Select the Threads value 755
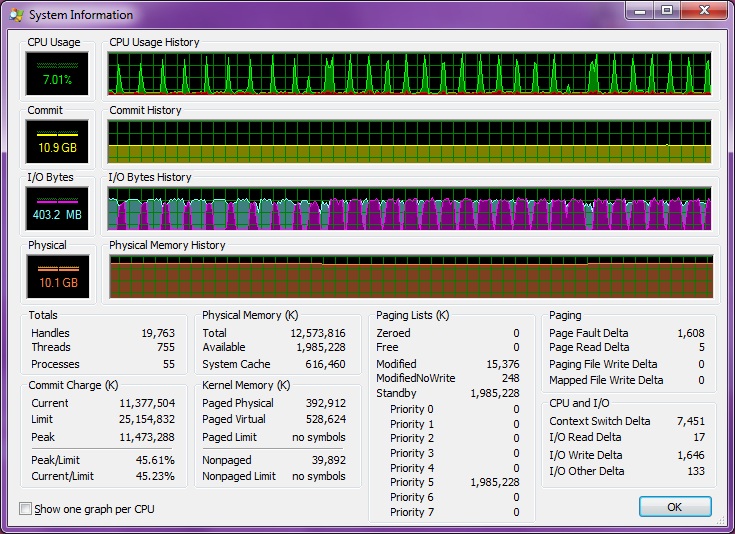735x534 pixels. (165, 347)
